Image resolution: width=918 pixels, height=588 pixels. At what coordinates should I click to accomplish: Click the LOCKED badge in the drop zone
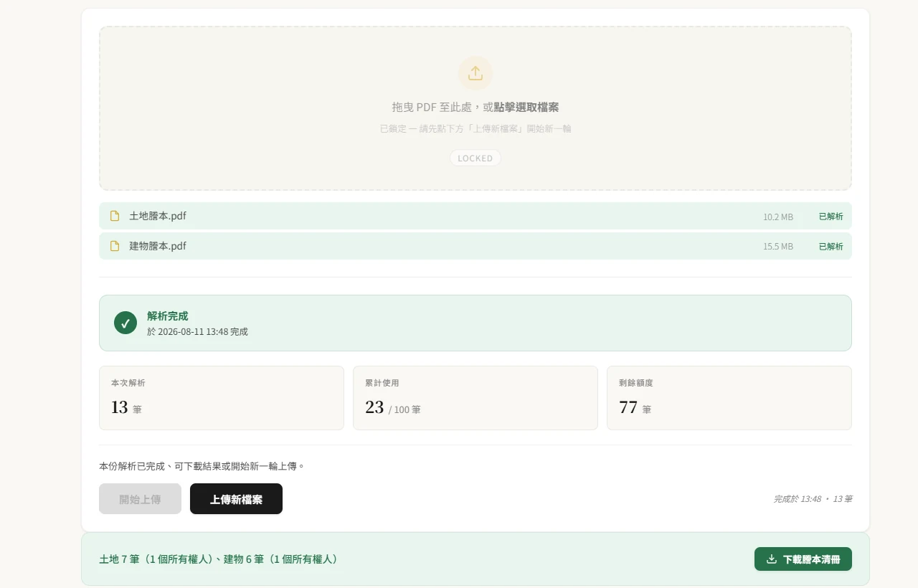(475, 158)
